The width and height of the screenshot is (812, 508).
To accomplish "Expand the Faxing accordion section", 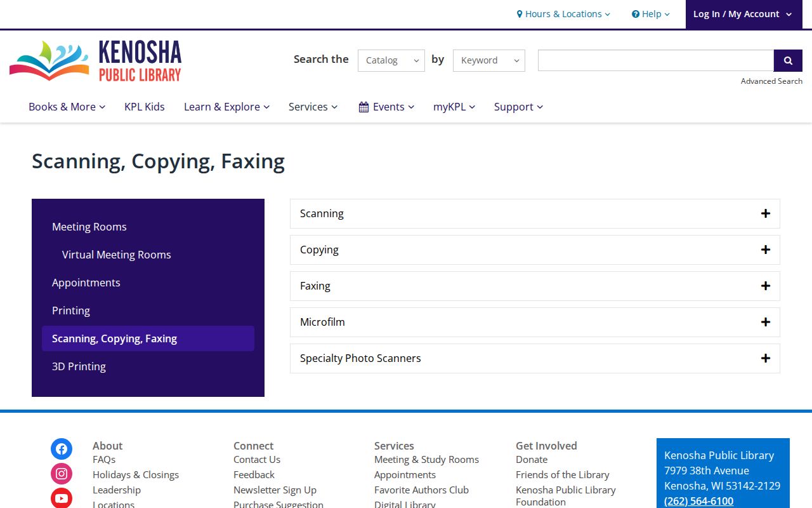I will click(x=535, y=286).
